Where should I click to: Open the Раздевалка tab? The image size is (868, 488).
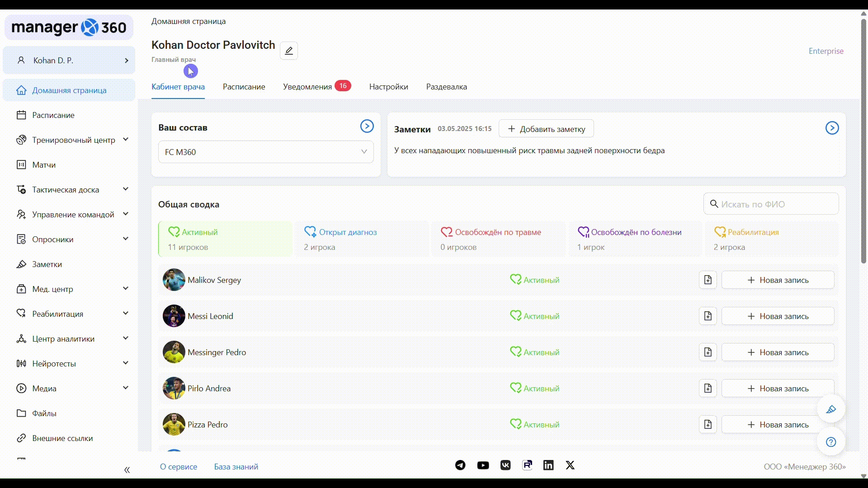446,87
